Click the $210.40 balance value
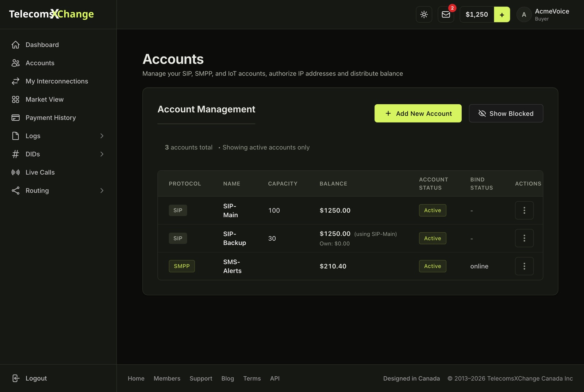This screenshot has height=392, width=584. [x=333, y=266]
